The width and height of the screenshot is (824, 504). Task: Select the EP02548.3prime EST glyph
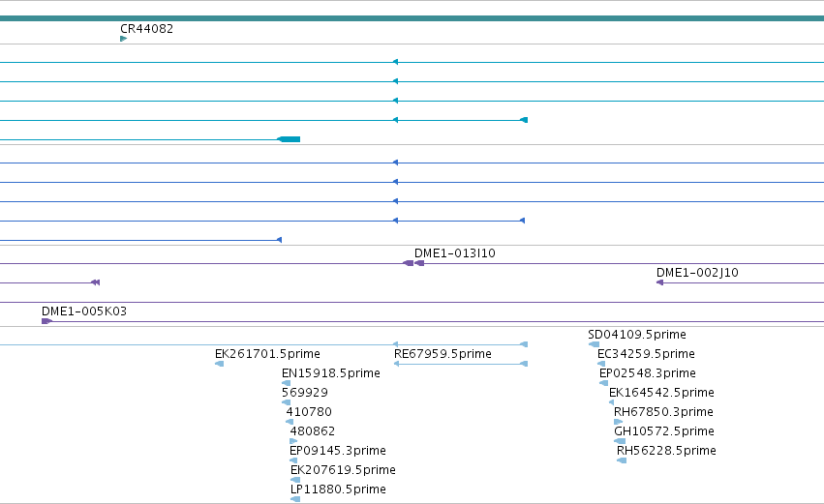604,383
